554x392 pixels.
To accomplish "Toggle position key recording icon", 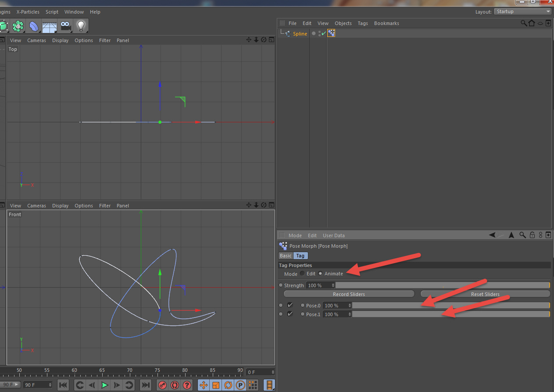I will point(204,385).
